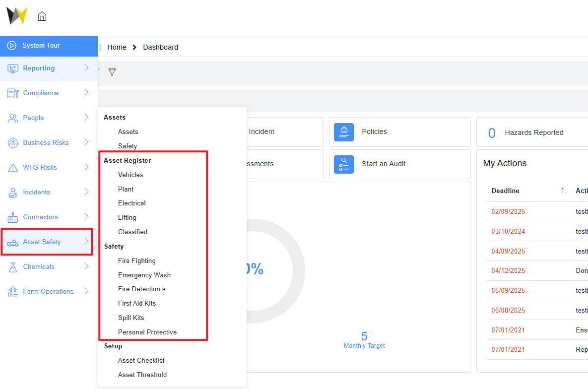This screenshot has height=389, width=588.
Task: Sort by Deadline column arrows
Action: click(x=564, y=191)
